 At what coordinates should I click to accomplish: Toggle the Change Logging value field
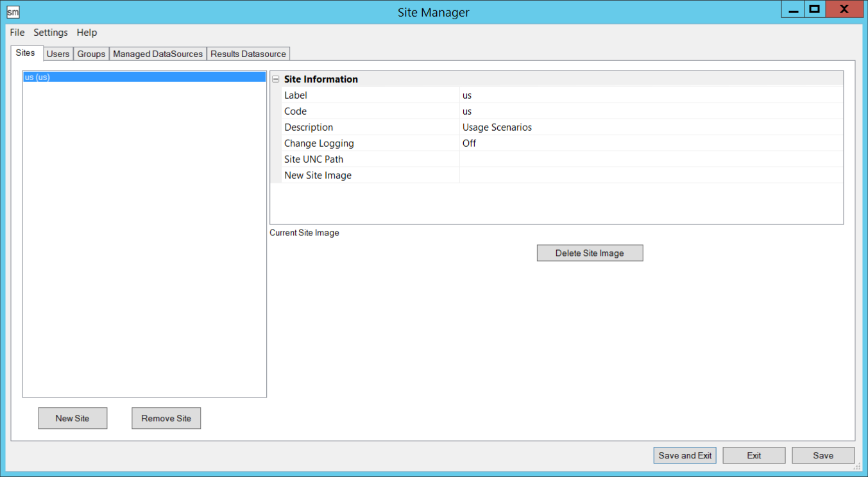pyautogui.click(x=651, y=144)
